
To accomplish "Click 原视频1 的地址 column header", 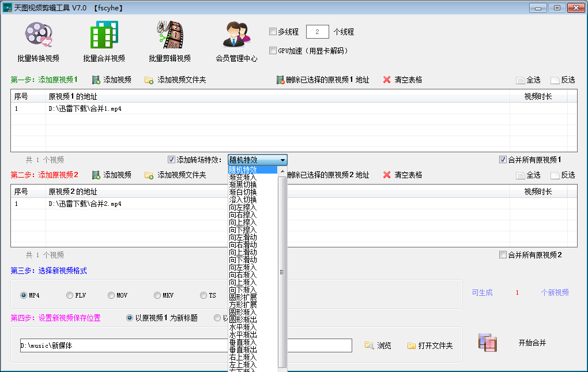I will [277, 96].
